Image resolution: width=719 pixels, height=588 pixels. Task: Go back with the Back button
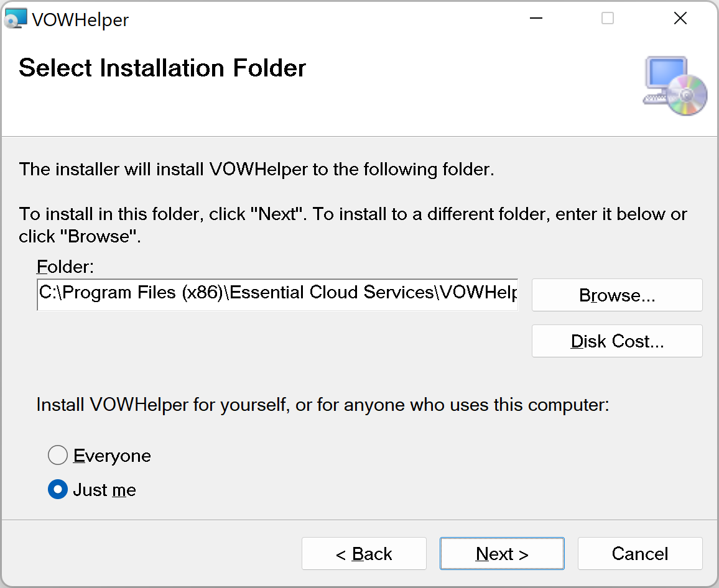(x=364, y=554)
